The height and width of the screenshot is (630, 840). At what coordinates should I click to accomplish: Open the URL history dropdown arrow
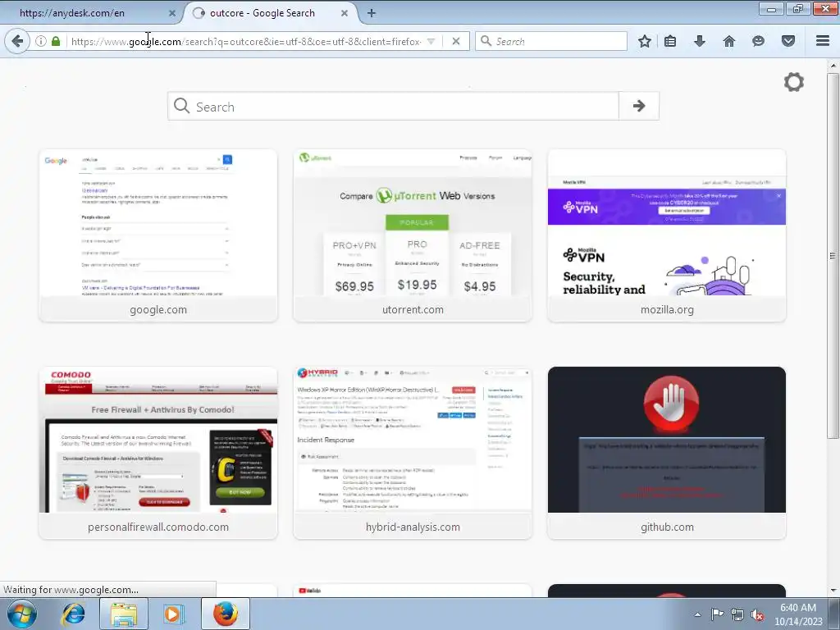431,41
